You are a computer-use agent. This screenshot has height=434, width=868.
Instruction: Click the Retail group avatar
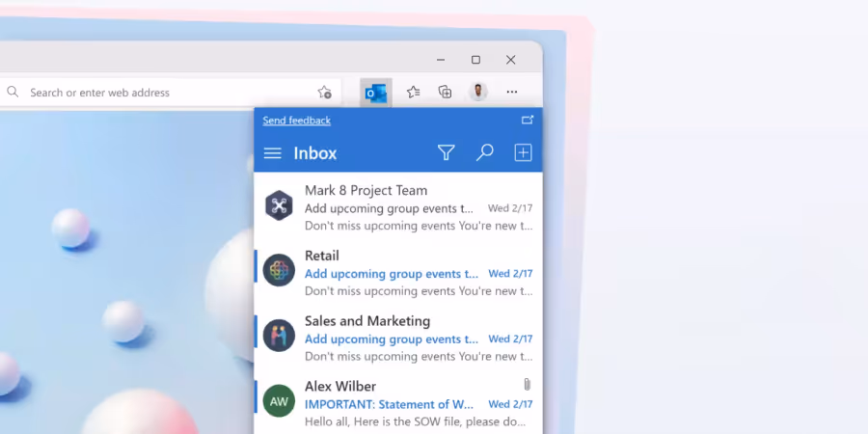tap(279, 270)
